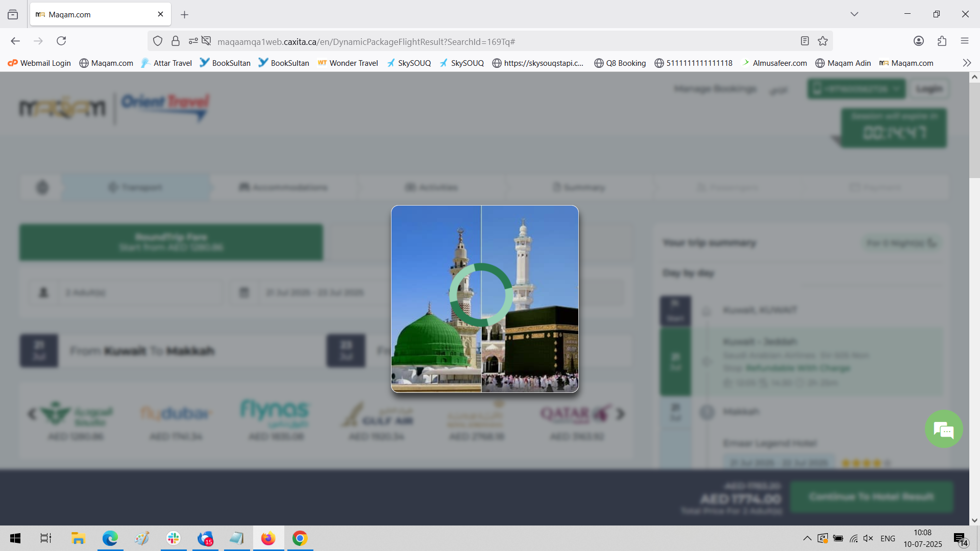Open the calendar icon beside travel dates
The height and width of the screenshot is (551, 980).
tap(244, 292)
